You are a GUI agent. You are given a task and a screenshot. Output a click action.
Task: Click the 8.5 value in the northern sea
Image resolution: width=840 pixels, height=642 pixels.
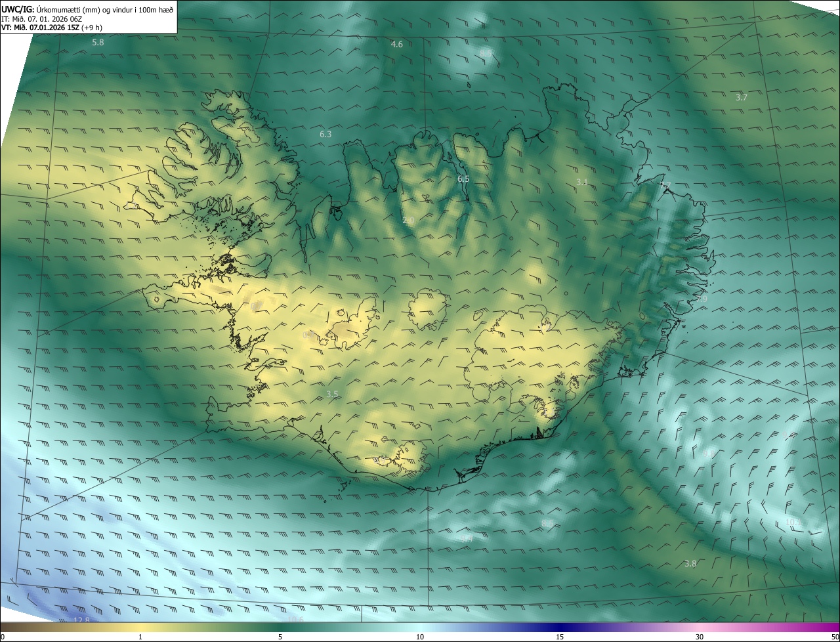[486, 53]
